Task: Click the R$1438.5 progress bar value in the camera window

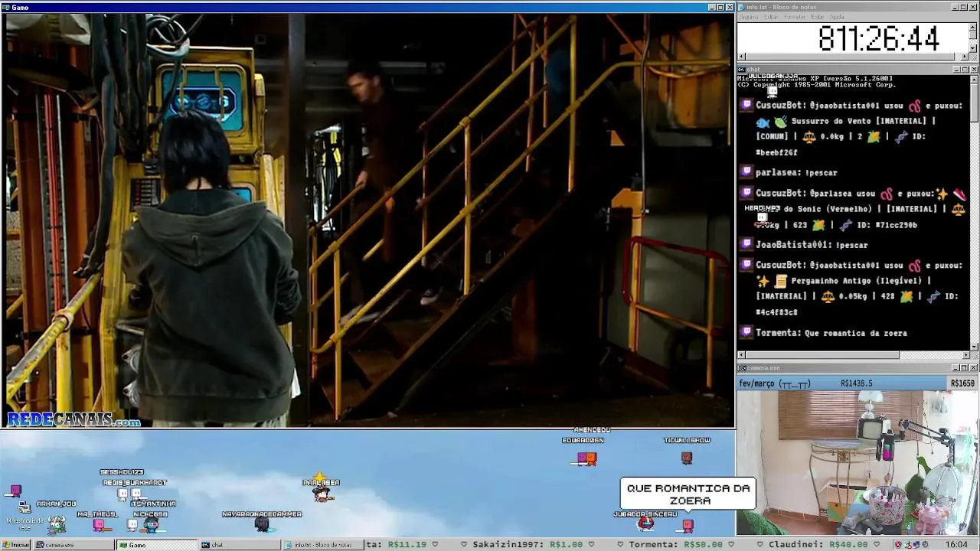Action: pyautogui.click(x=856, y=383)
